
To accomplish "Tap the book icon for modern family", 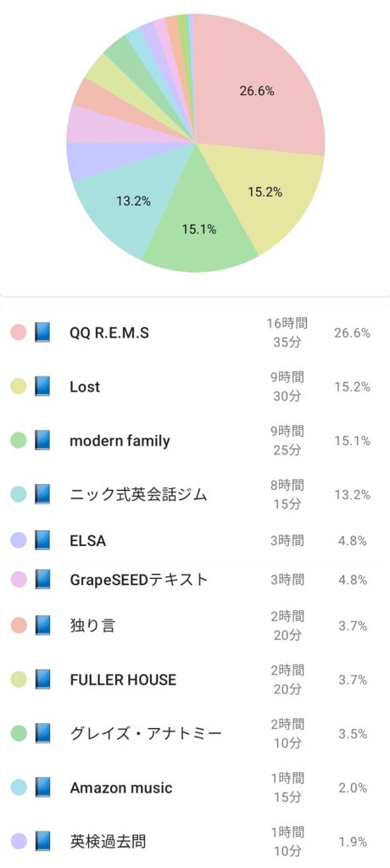I will tap(42, 441).
